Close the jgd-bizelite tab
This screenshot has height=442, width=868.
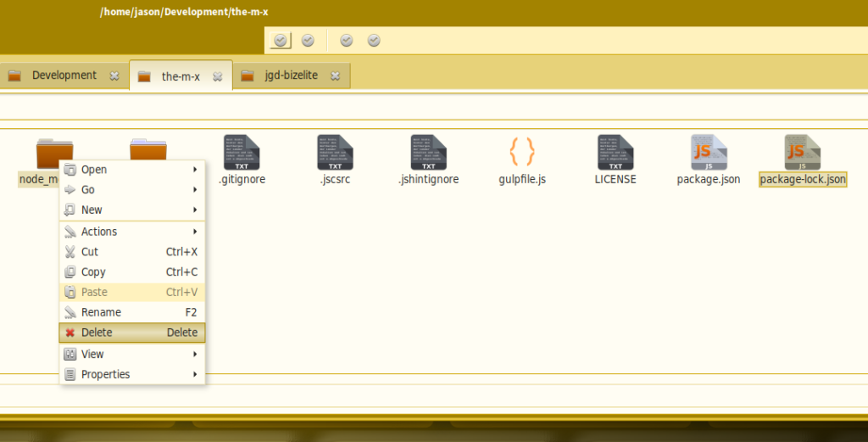coord(336,76)
